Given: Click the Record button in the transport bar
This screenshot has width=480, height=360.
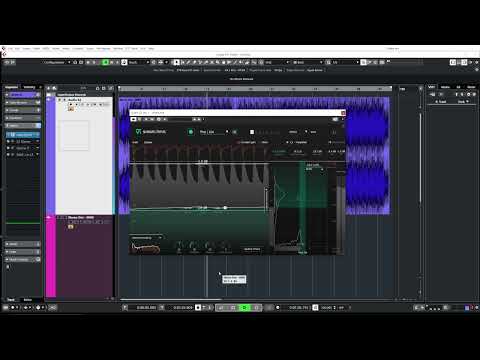Looking at the screenshot, I should (257, 308).
